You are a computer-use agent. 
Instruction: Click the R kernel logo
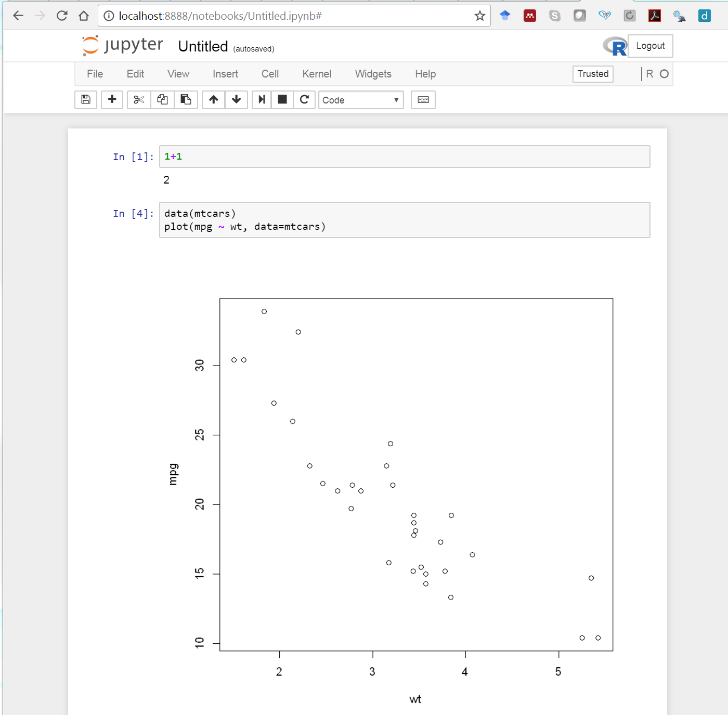point(615,46)
